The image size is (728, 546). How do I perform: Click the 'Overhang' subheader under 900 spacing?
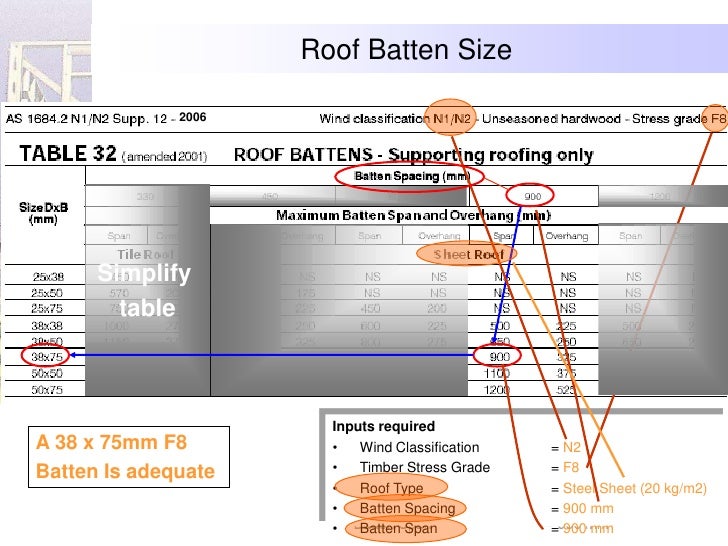(566, 236)
